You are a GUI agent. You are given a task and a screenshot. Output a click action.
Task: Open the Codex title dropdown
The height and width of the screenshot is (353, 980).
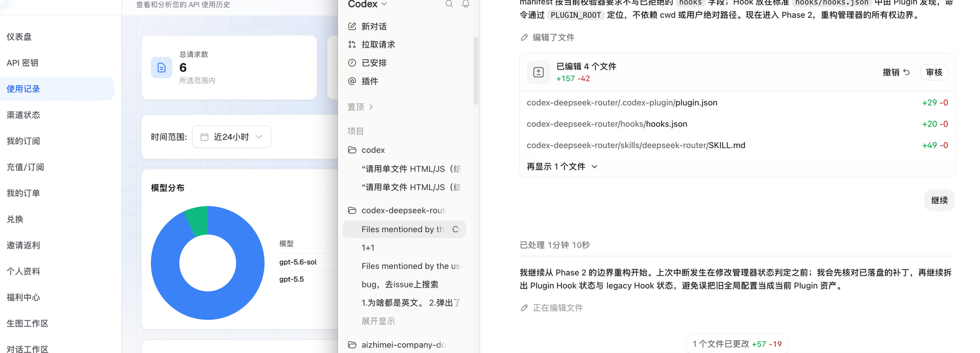click(x=367, y=4)
